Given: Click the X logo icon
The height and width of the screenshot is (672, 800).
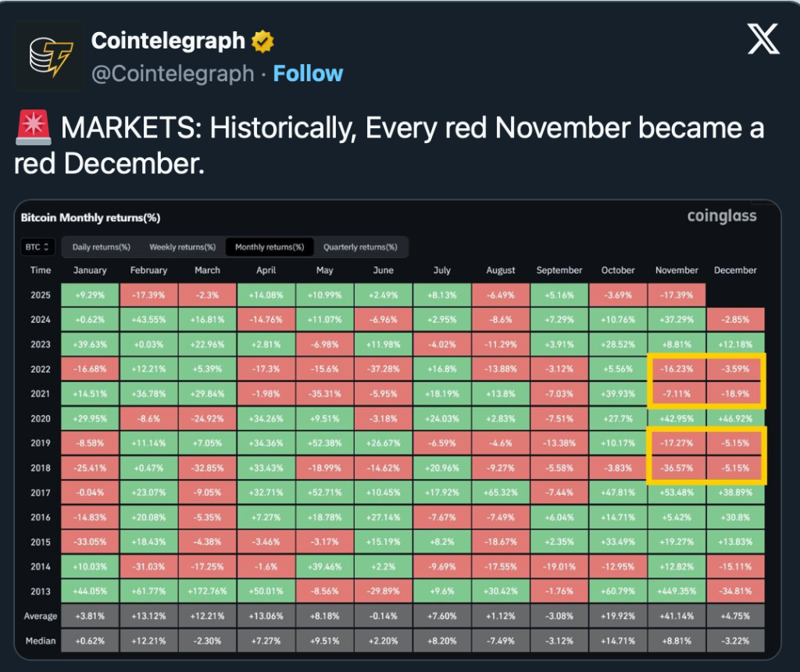Looking at the screenshot, I should pos(762,39).
